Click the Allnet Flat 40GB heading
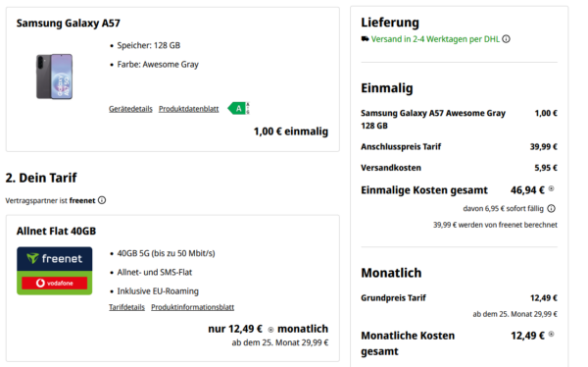 56,231
